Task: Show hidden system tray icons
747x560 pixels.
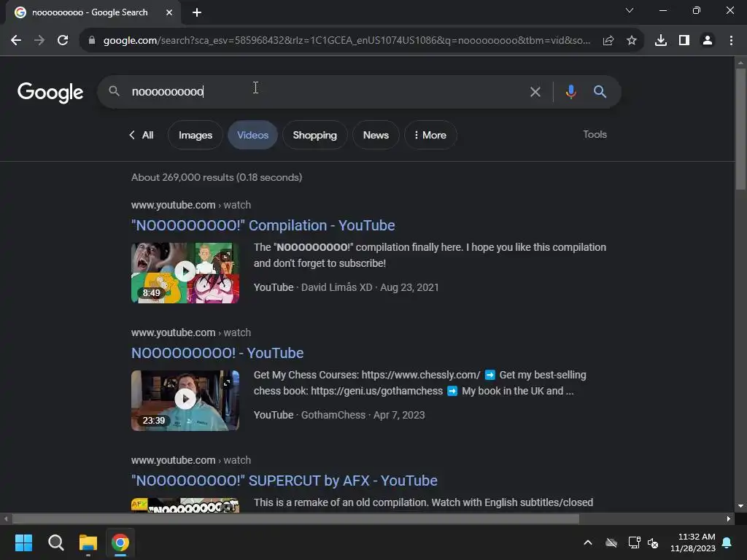Action: pyautogui.click(x=588, y=542)
